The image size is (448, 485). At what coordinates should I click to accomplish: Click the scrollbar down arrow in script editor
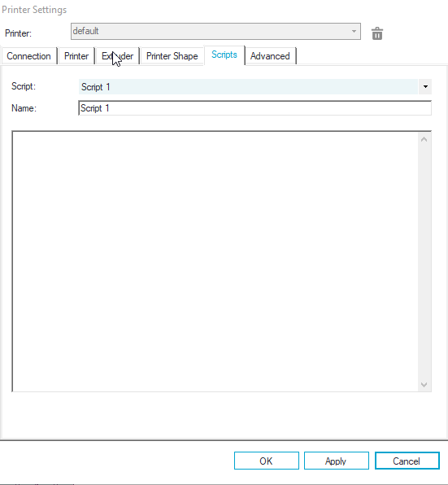tap(424, 385)
